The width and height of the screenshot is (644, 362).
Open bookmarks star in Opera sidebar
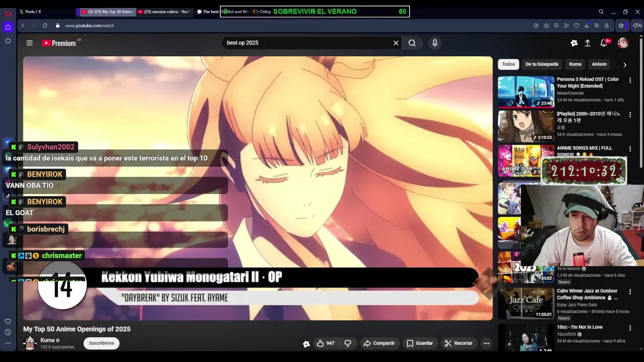coord(8,41)
